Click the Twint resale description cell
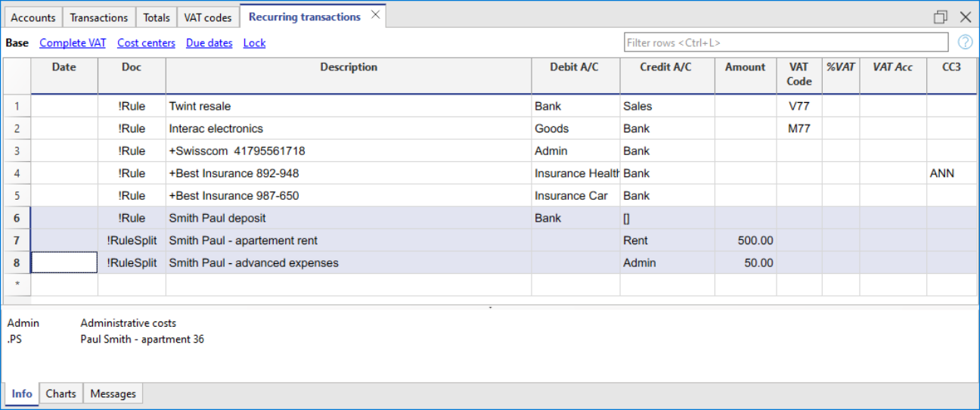 (349, 106)
